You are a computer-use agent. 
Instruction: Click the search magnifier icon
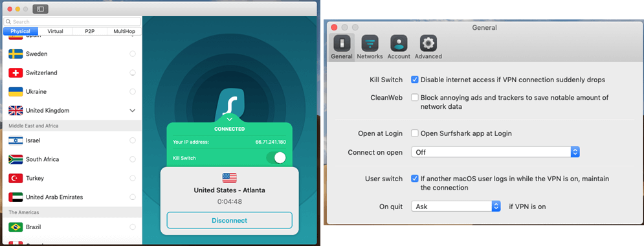[9, 22]
